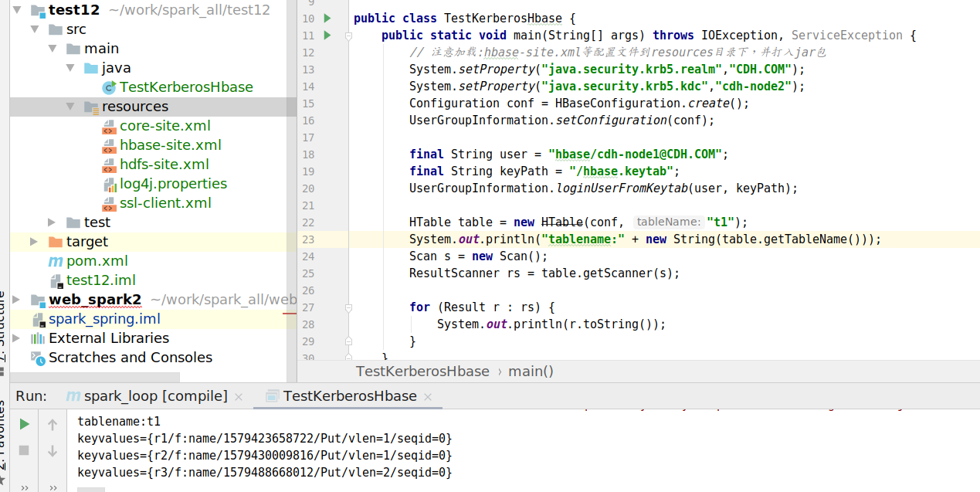Select ssl-client.xml in project tree
The image size is (980, 492).
tap(165, 203)
